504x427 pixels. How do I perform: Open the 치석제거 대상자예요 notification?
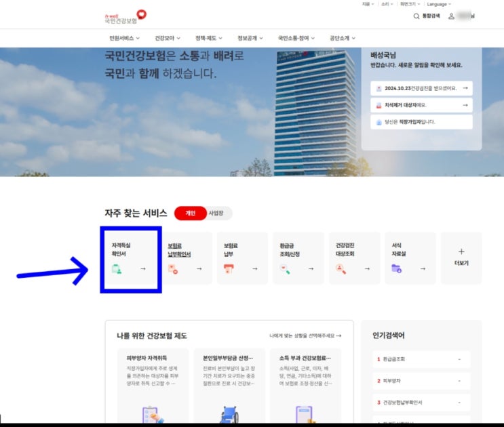(x=421, y=105)
